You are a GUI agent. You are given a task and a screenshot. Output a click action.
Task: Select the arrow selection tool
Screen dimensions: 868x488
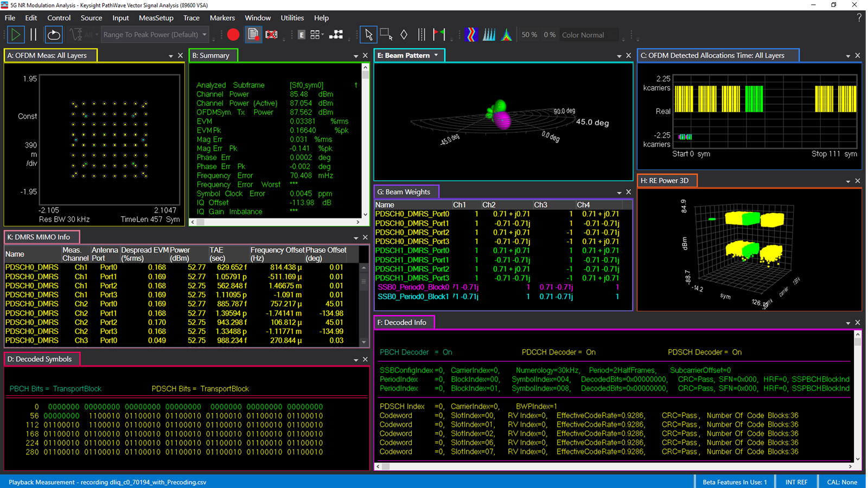pyautogui.click(x=368, y=34)
